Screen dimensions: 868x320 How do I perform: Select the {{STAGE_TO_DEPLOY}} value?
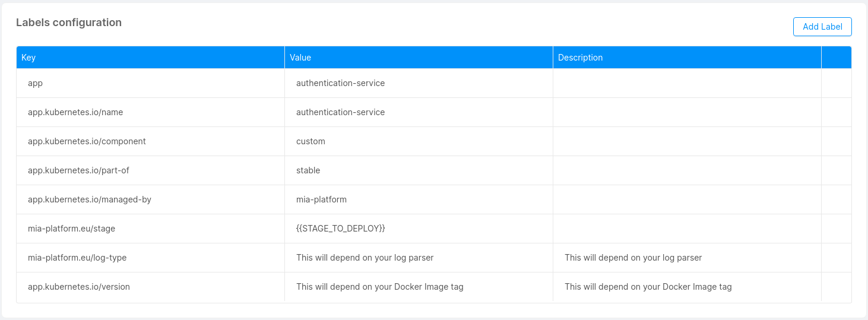click(x=341, y=229)
